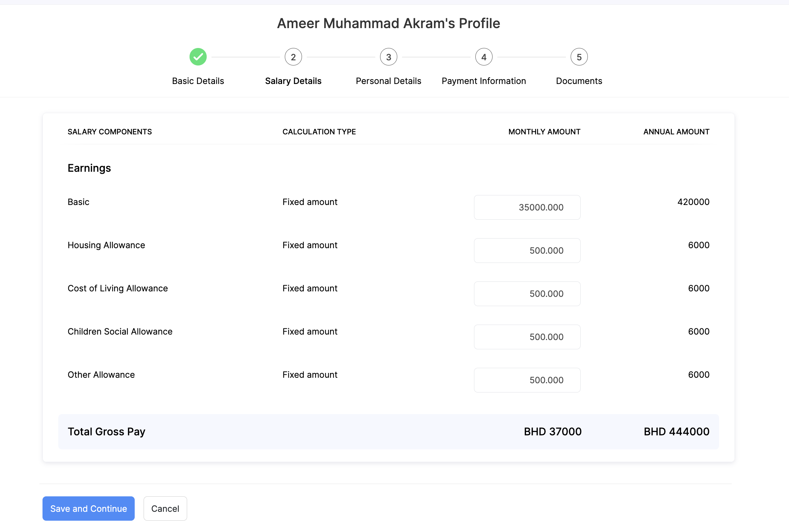The width and height of the screenshot is (789, 532).
Task: Click the Other Allowance amount input
Action: [527, 380]
